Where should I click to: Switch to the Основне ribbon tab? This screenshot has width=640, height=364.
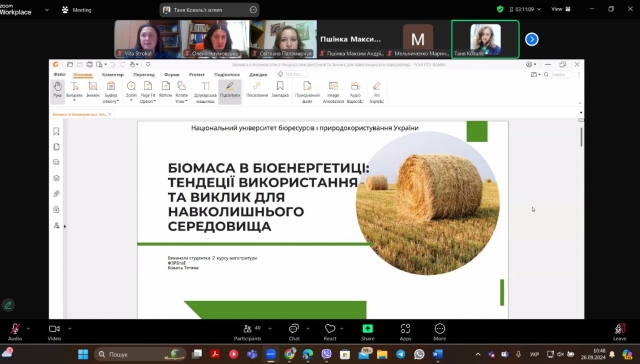(83, 75)
